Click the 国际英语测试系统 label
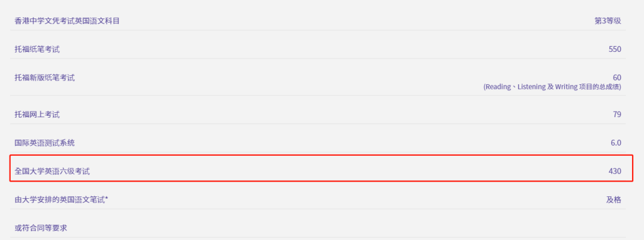The width and height of the screenshot is (644, 240). pyautogui.click(x=45, y=143)
